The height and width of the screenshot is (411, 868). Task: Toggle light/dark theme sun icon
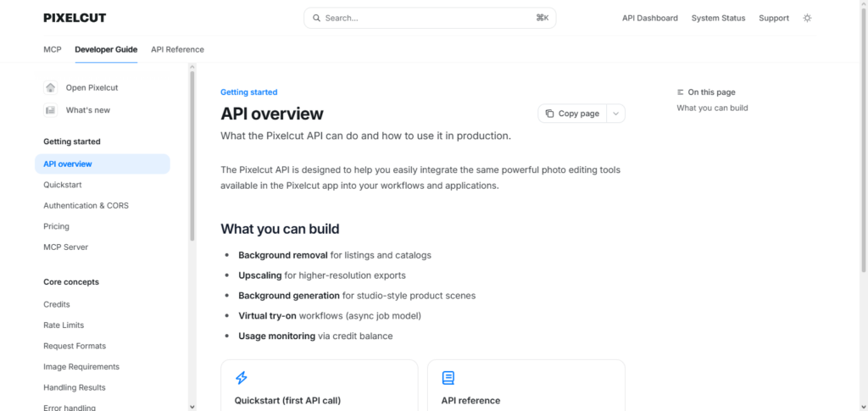[807, 18]
